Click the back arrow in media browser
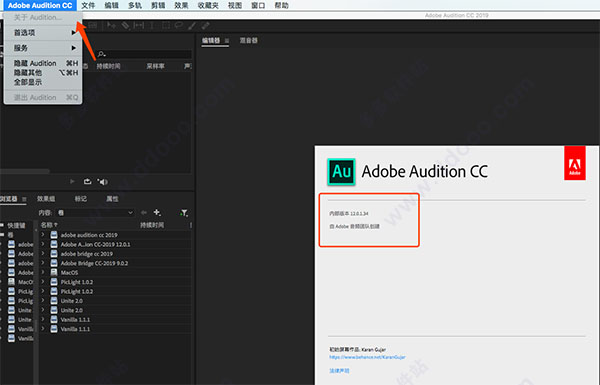This screenshot has height=385, width=600. [x=144, y=212]
